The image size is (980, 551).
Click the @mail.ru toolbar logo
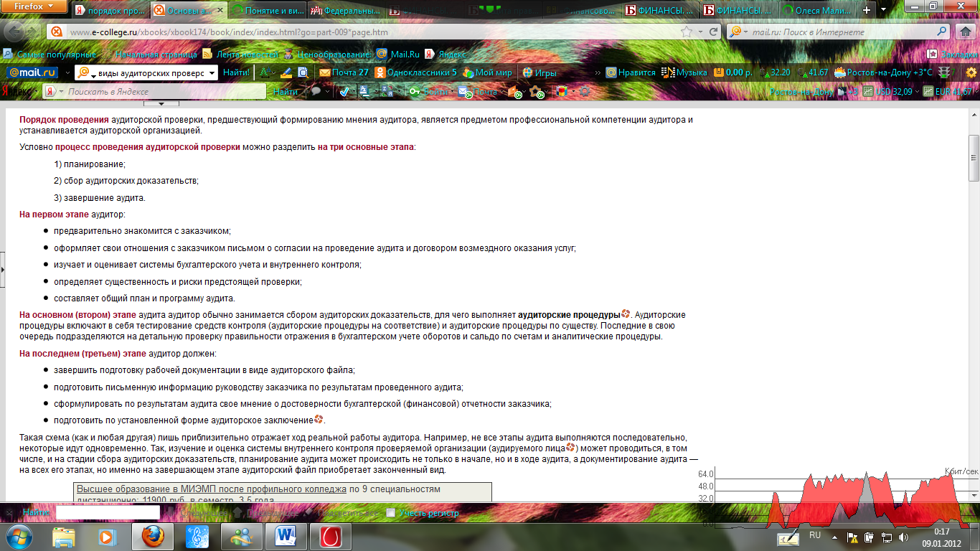click(33, 72)
